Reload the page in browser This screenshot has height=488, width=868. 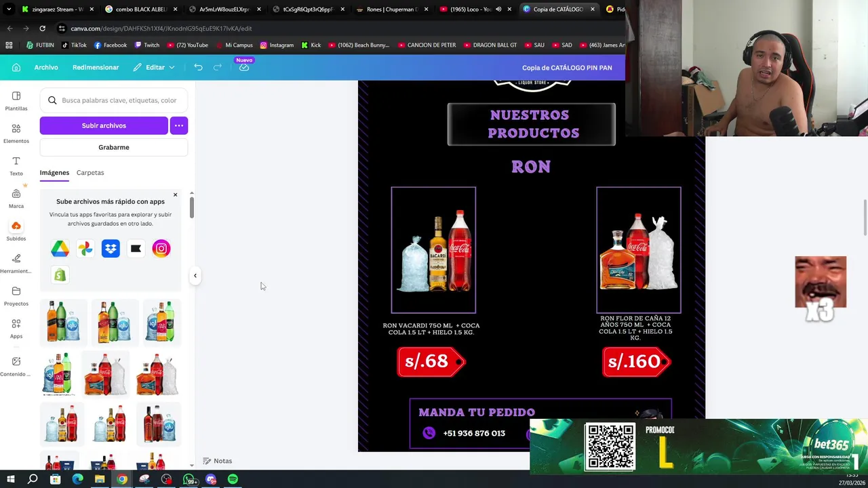42,28
